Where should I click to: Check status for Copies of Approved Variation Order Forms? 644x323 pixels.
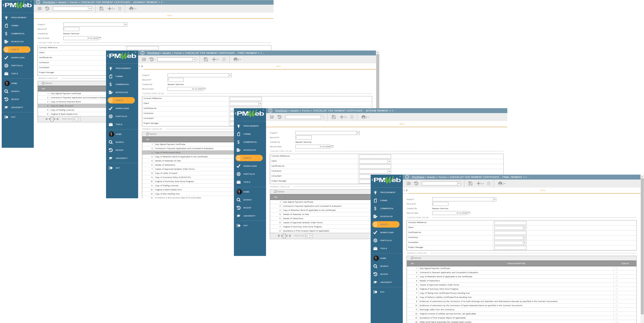pos(617,285)
